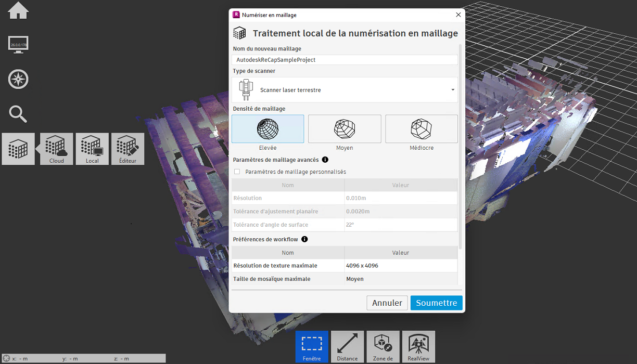This screenshot has height=364, width=637.
Task: Choose Local mesh processing
Action: pos(92,149)
